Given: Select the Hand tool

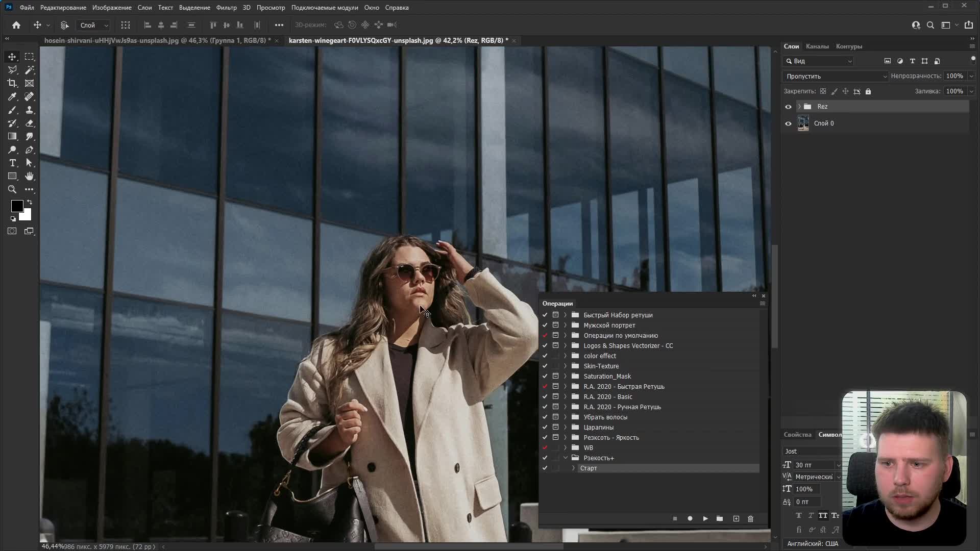Looking at the screenshot, I should pyautogui.click(x=30, y=176).
